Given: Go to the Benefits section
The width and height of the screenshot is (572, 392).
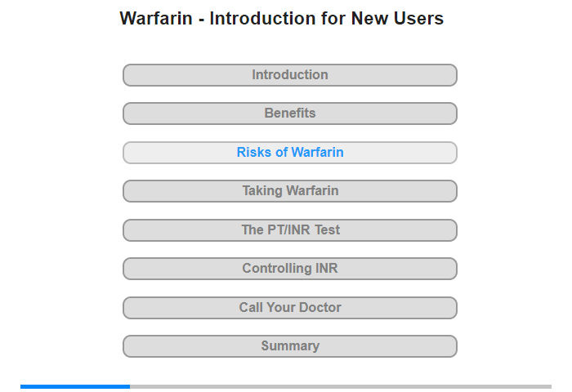Looking at the screenshot, I should [x=290, y=114].
